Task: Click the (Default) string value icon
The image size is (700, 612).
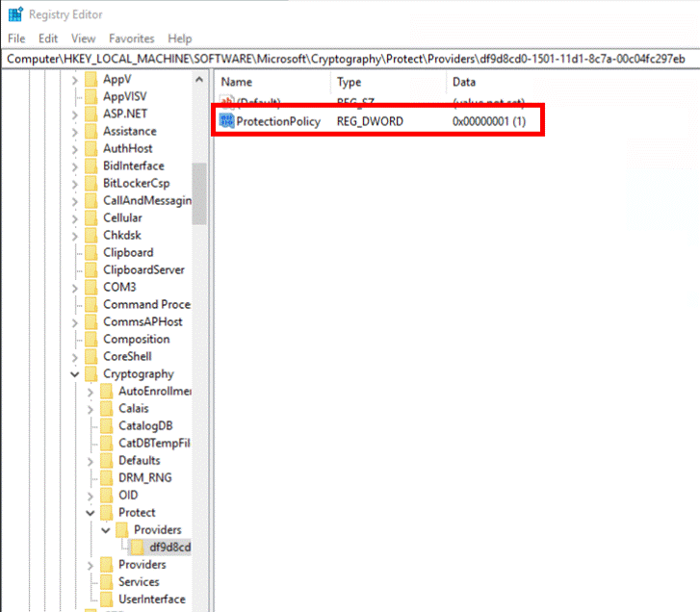Action: (x=227, y=102)
